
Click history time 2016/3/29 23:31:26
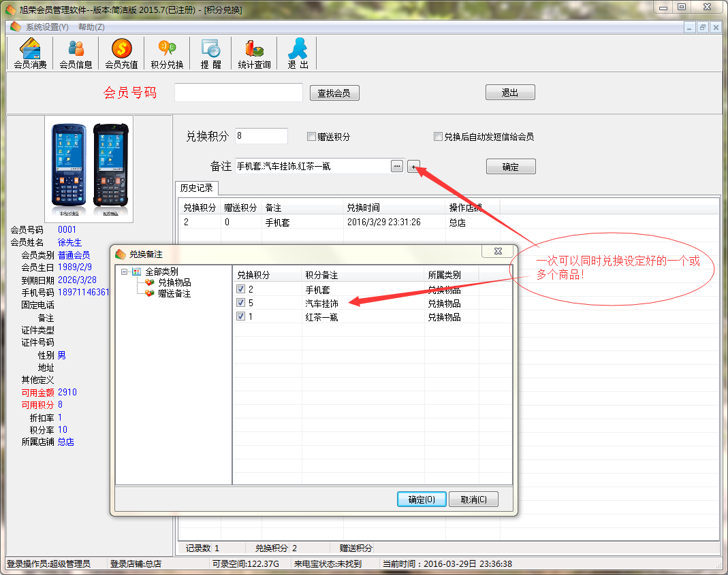(x=384, y=223)
